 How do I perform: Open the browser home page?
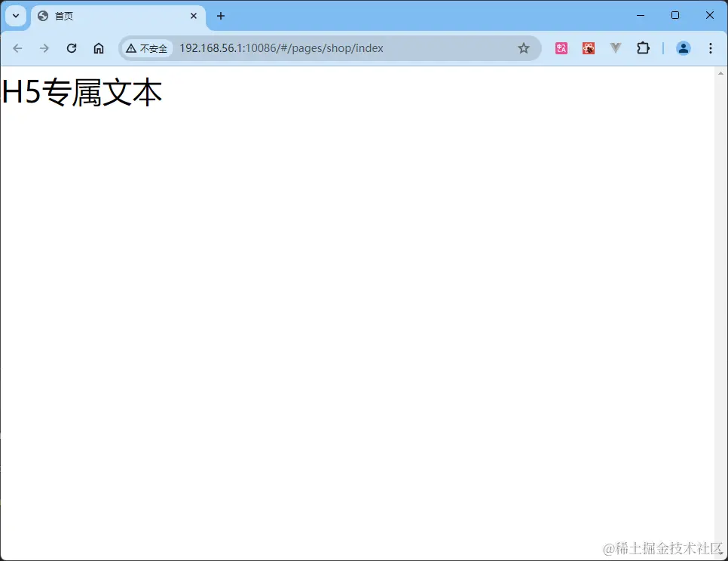point(99,48)
